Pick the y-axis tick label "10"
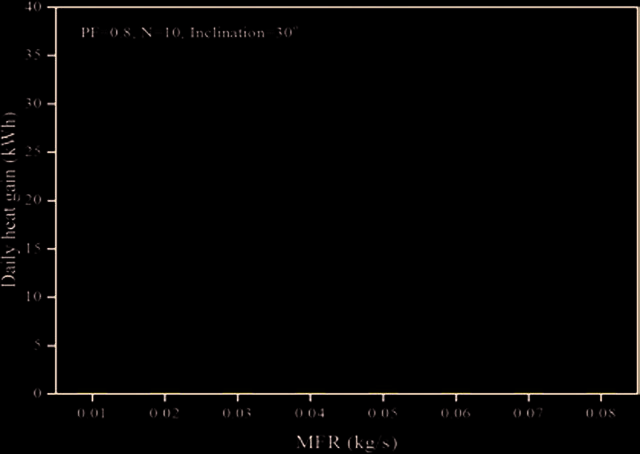 tap(33, 297)
